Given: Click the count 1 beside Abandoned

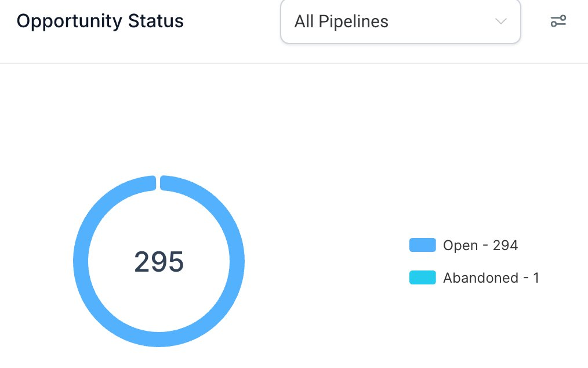Looking at the screenshot, I should point(536,278).
